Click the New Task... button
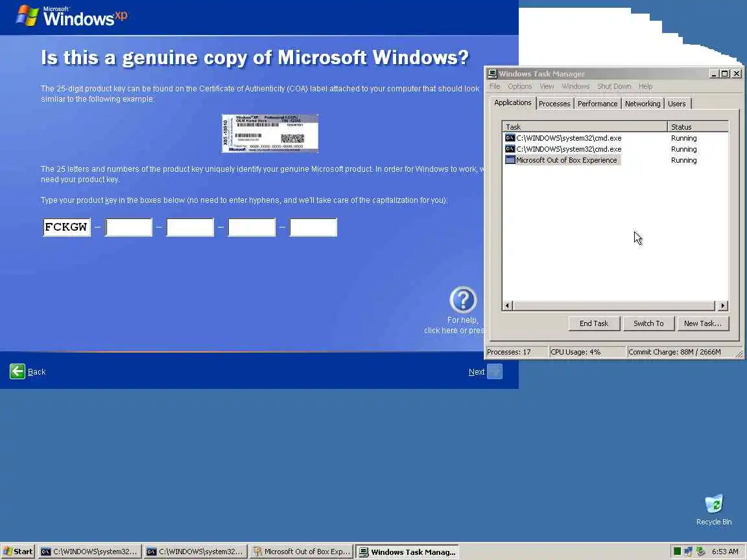 click(703, 323)
